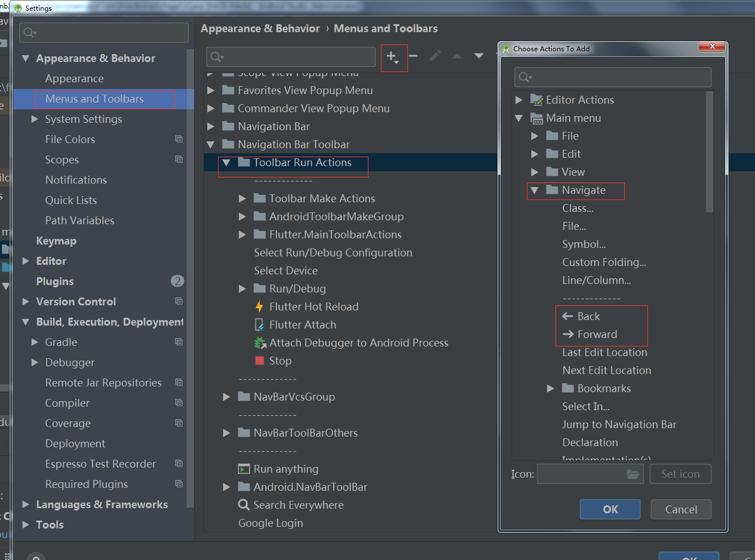Click the minus icon to remove an action

(x=413, y=56)
